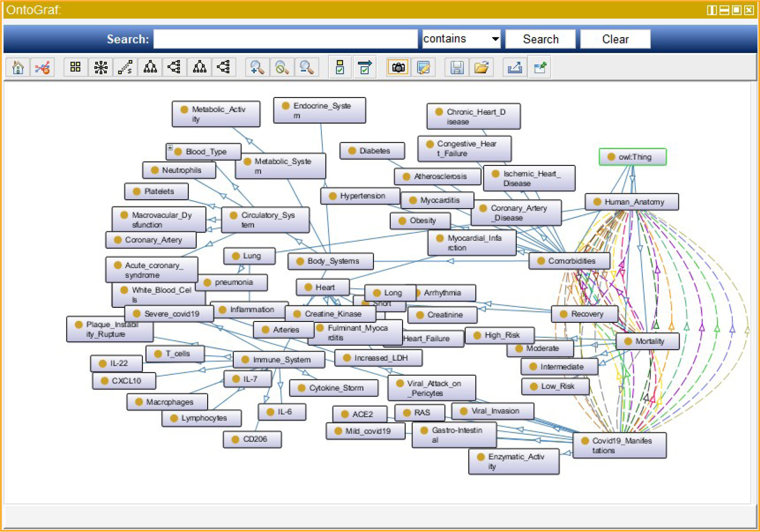Image resolution: width=760 pixels, height=532 pixels.
Task: Click the zoom in magnifier
Action: pyautogui.click(x=257, y=67)
